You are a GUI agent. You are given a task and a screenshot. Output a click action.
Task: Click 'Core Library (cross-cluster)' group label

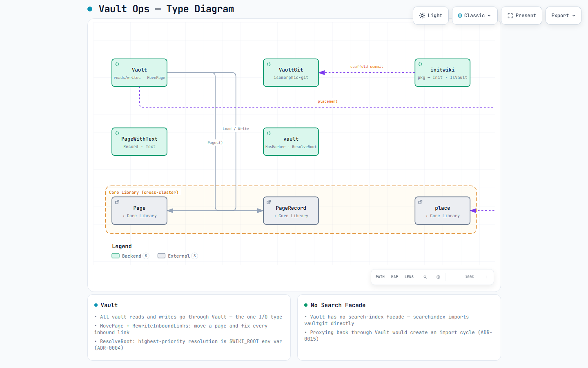(144, 192)
